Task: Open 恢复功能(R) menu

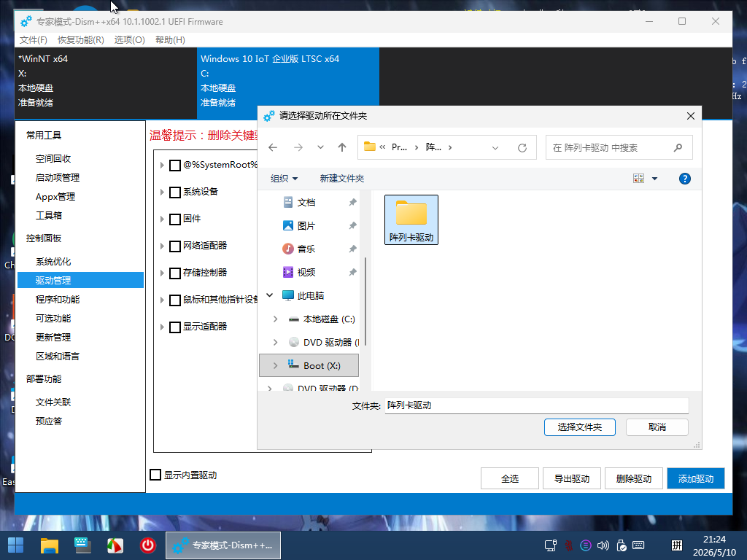Action: click(x=81, y=40)
